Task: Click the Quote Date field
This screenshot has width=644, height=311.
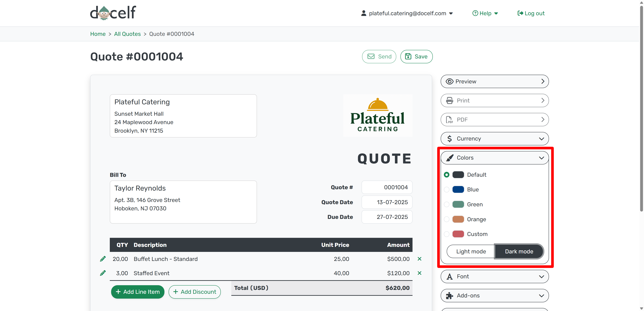Action: click(x=387, y=202)
